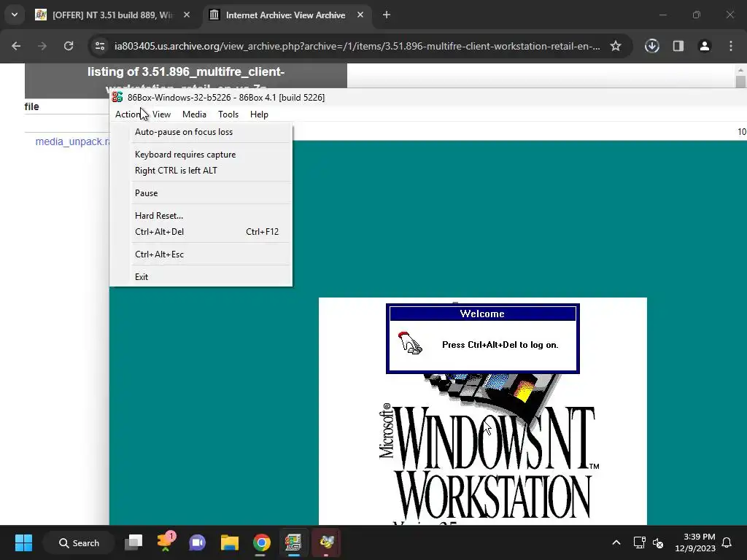Image resolution: width=747 pixels, height=560 pixels.
Task: View site information icon in address bar
Action: click(100, 46)
